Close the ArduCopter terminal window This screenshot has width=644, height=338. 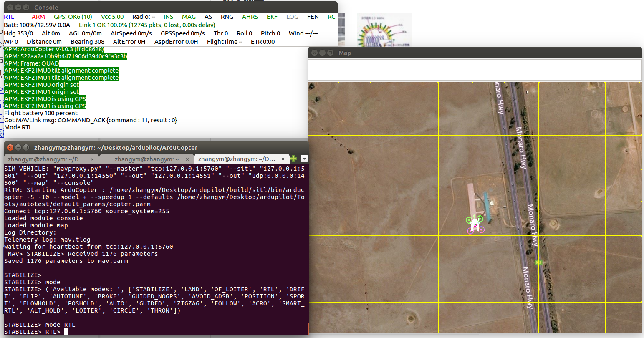point(11,147)
